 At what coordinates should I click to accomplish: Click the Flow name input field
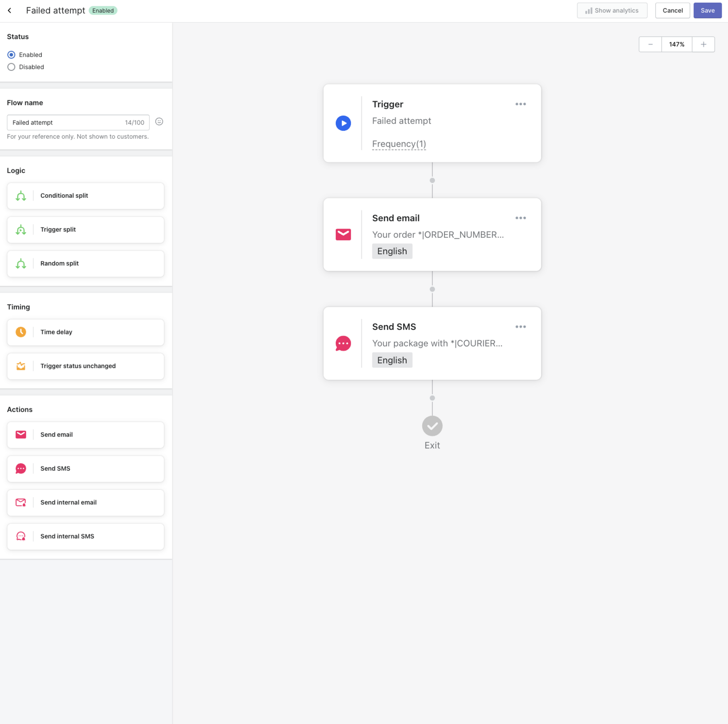coord(78,123)
